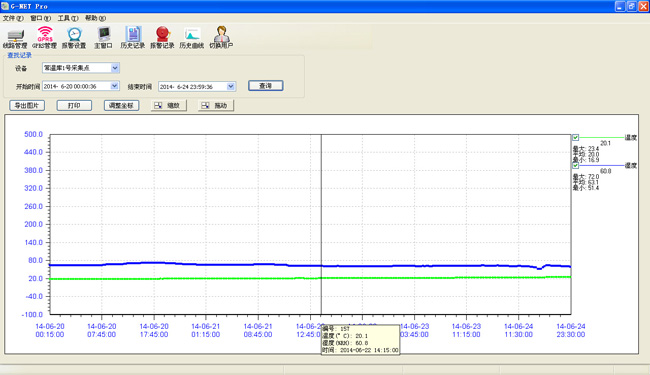The image size is (650, 375).
Task: Uncheck the blue 湿度 series checkbox
Action: (575, 165)
